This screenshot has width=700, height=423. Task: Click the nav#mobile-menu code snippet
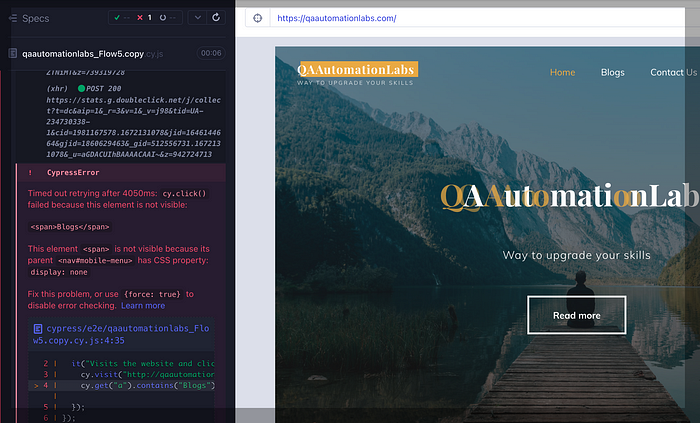[x=95, y=261]
